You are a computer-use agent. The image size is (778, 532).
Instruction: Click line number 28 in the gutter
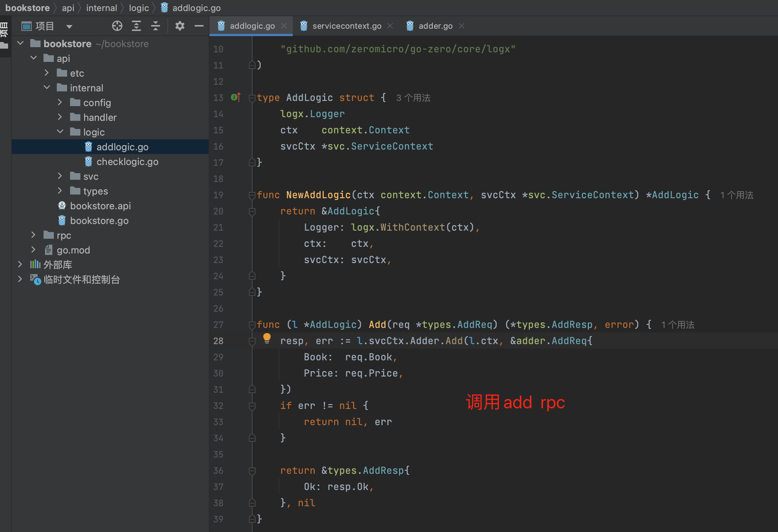[218, 341]
